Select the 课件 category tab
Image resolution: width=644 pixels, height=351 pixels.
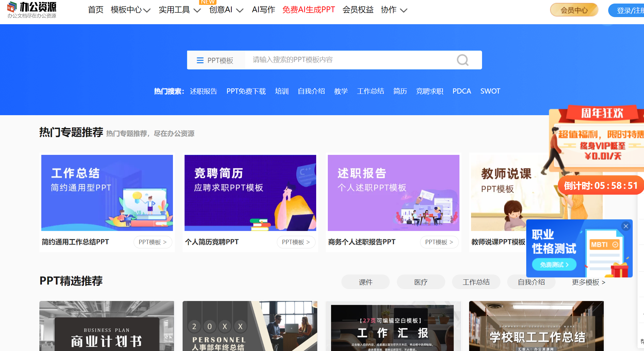(x=365, y=282)
